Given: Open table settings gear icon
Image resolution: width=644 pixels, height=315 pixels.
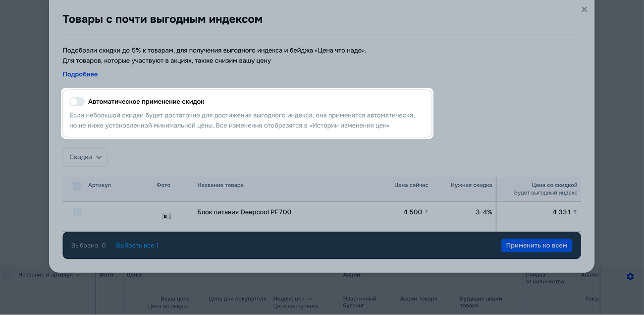Looking at the screenshot, I should (x=630, y=276).
